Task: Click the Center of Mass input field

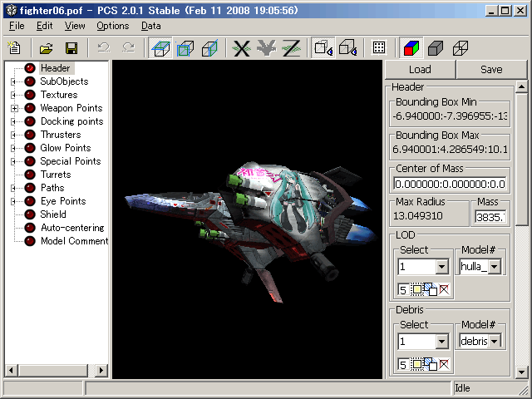Action: pos(450,184)
